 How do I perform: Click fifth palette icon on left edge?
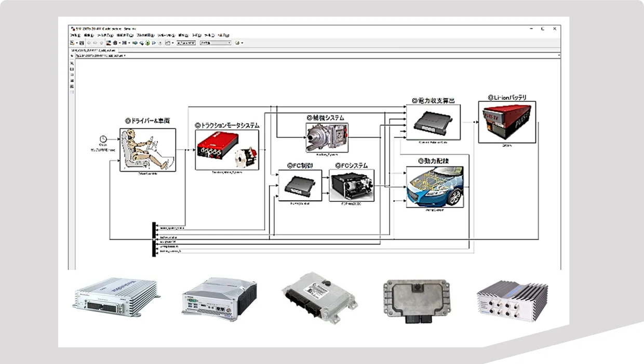[x=72, y=86]
